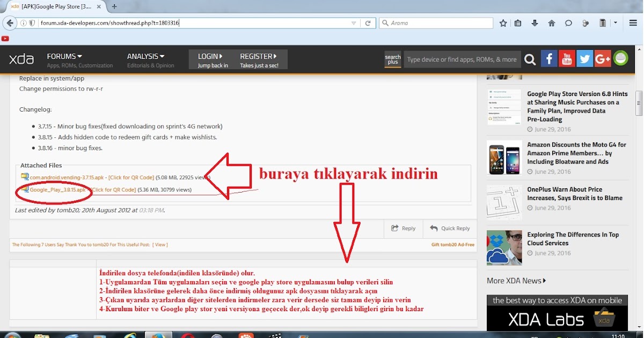Image resolution: width=644 pixels, height=338 pixels.
Task: Open QR code for Google_Play_3.8.15 apk
Action: (113, 189)
